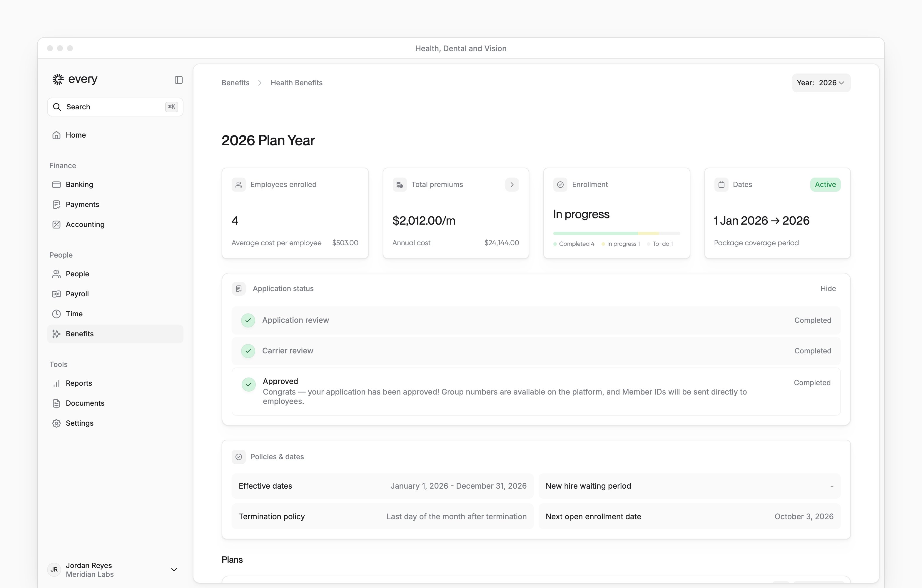Click the "October 3, 2026" date value

(x=804, y=517)
